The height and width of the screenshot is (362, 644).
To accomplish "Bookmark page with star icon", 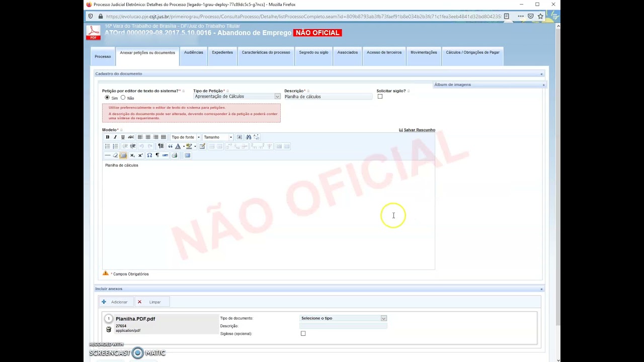I will pyautogui.click(x=540, y=16).
